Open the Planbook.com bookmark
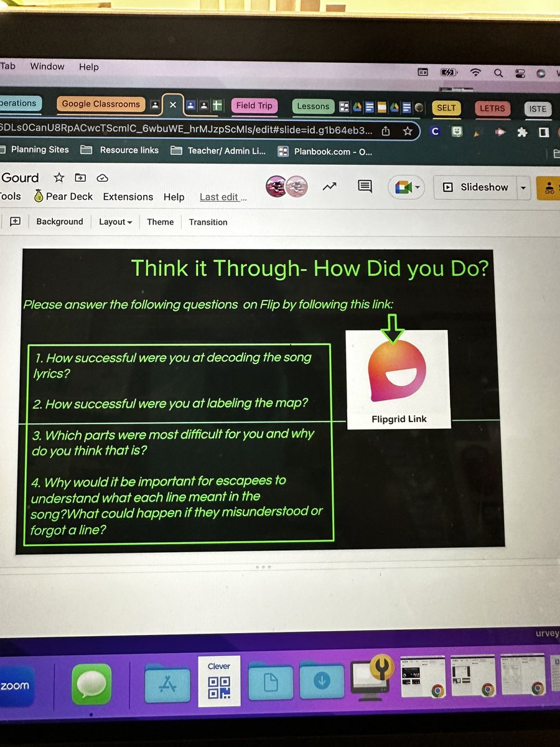This screenshot has height=747, width=560. click(325, 151)
